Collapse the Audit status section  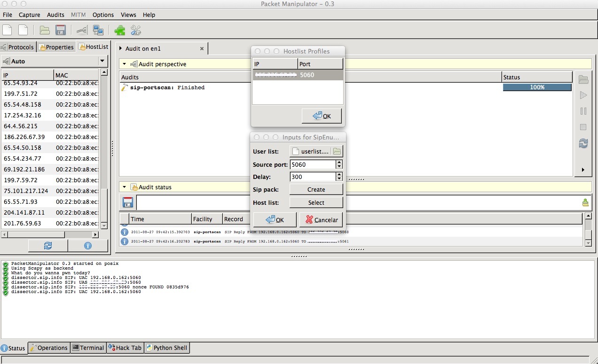pos(124,187)
